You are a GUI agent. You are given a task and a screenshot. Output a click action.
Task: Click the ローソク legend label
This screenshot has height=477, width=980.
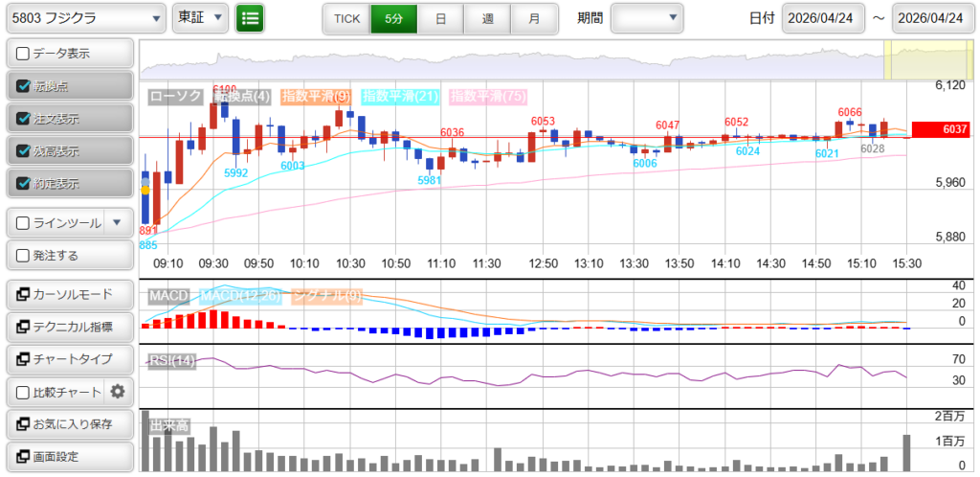pyautogui.click(x=177, y=96)
